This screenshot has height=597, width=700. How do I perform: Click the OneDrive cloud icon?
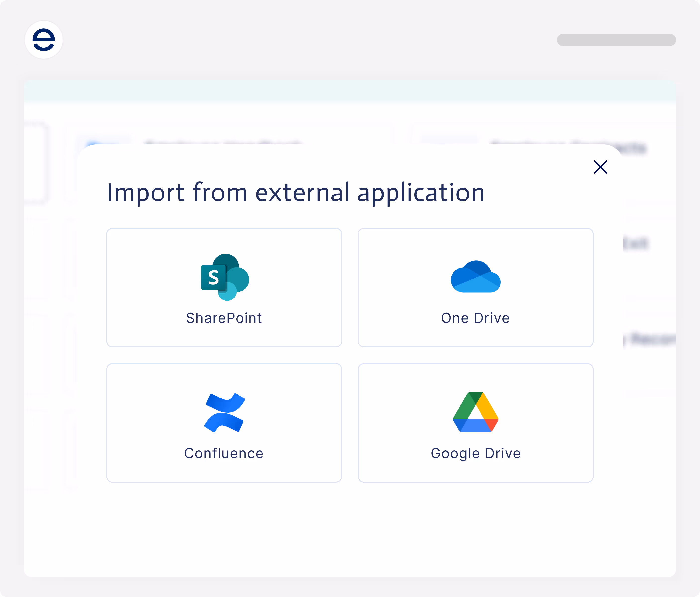click(x=475, y=277)
